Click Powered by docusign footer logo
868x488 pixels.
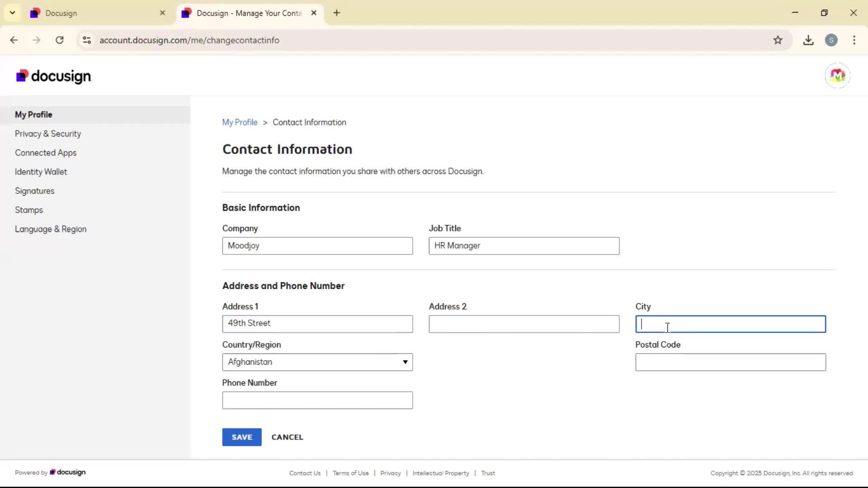(x=67, y=472)
